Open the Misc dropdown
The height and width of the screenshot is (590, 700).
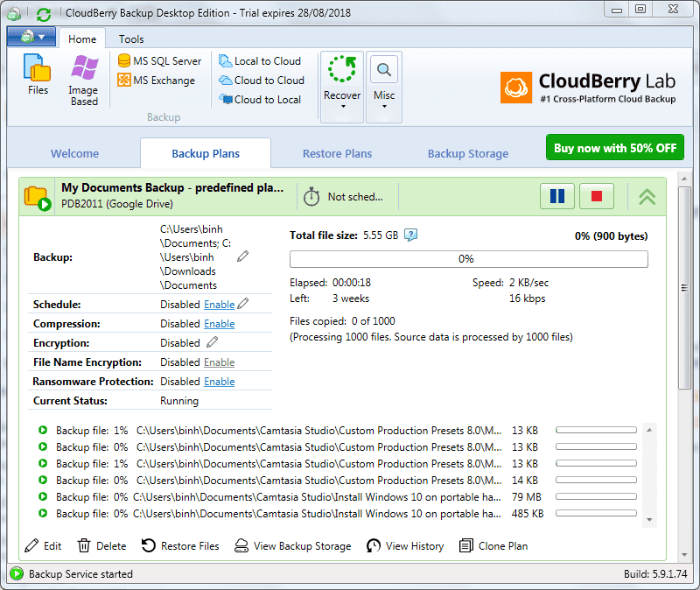384,87
